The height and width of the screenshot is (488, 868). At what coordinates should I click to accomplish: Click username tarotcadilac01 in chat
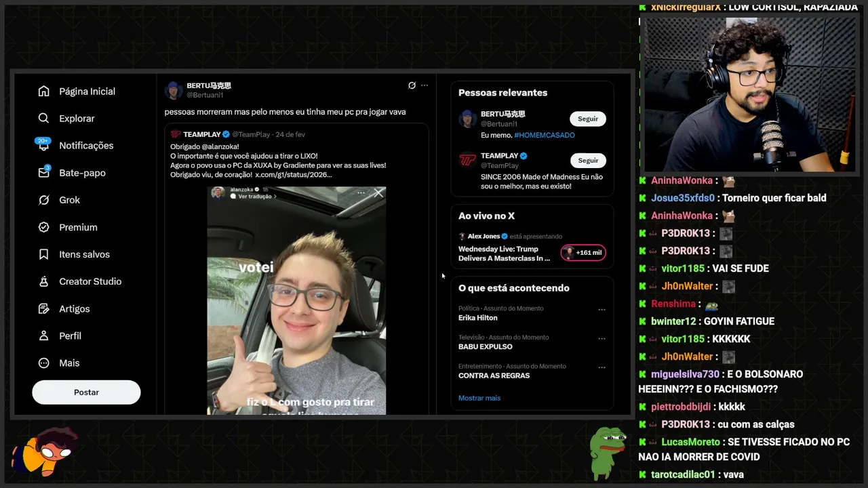click(x=683, y=474)
